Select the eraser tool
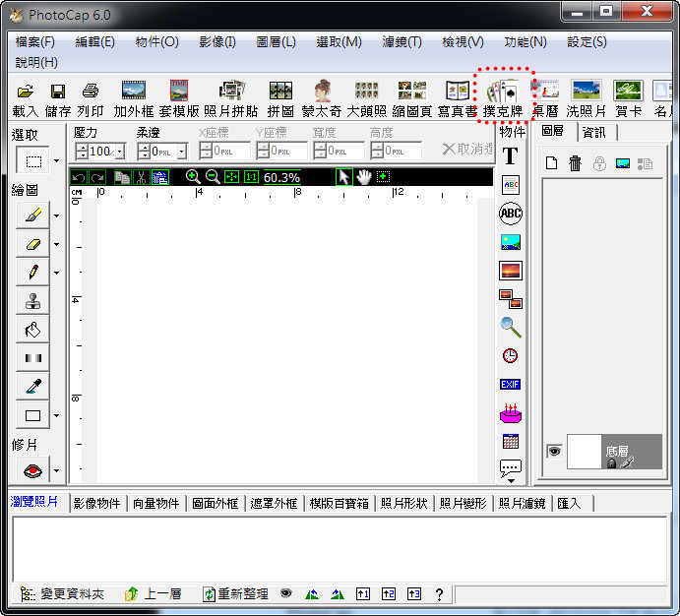680x616 pixels. coord(32,244)
